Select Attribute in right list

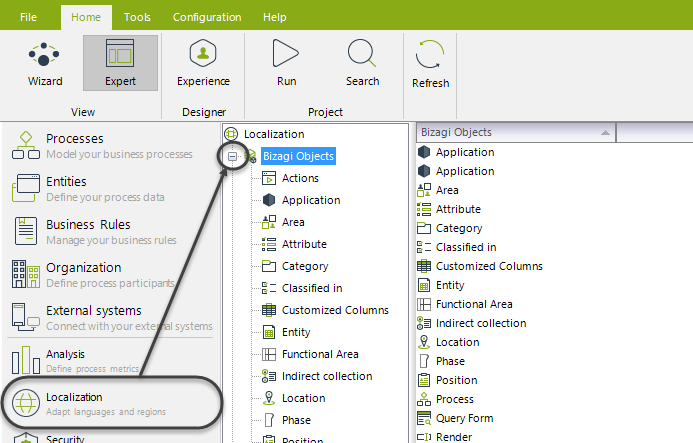tap(458, 209)
